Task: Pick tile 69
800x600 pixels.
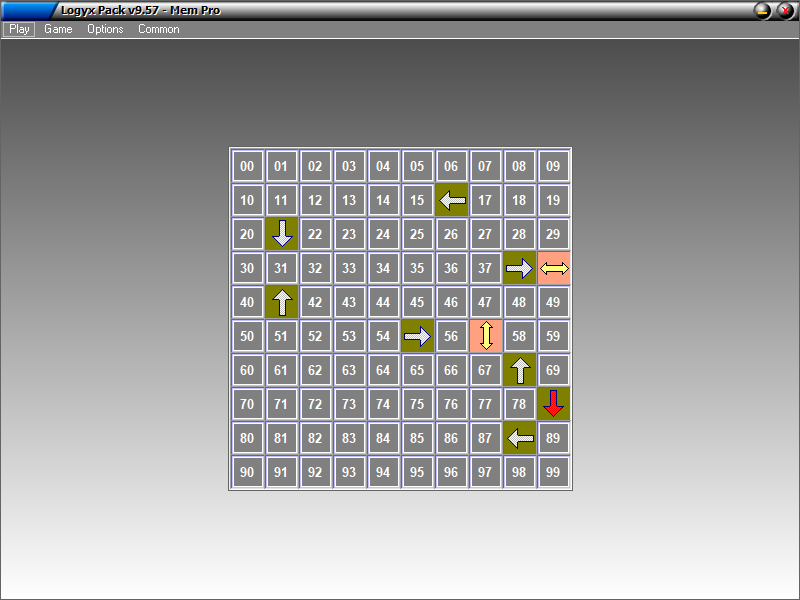Action: 554,370
